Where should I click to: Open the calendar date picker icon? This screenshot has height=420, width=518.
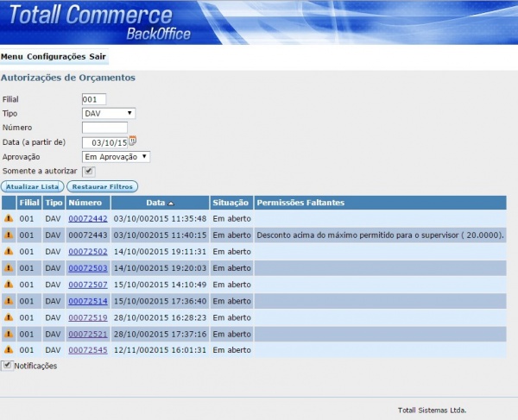pos(132,141)
